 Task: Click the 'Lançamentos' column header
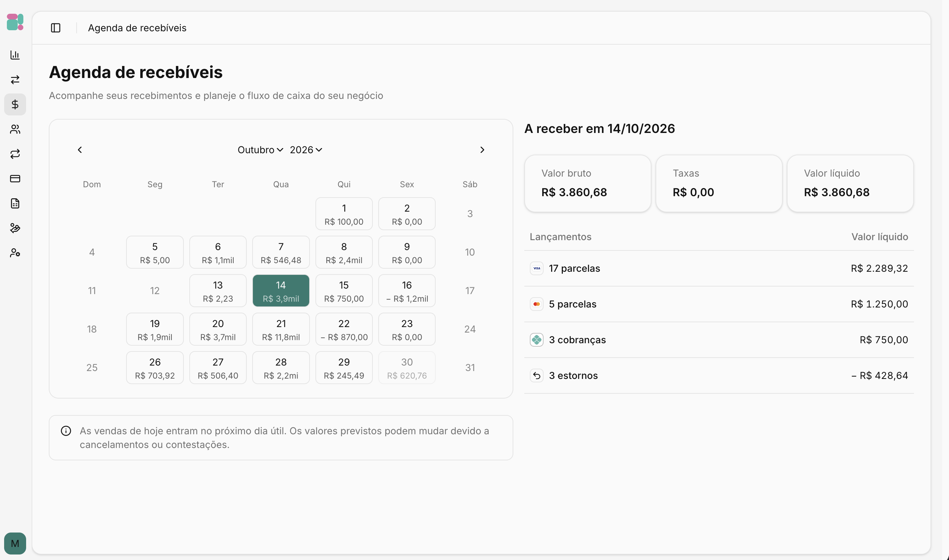click(560, 237)
